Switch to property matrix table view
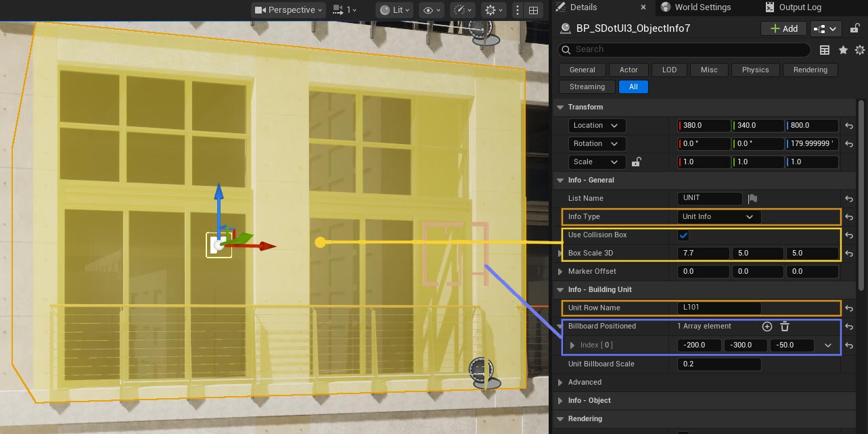The width and height of the screenshot is (868, 434). pos(825,50)
